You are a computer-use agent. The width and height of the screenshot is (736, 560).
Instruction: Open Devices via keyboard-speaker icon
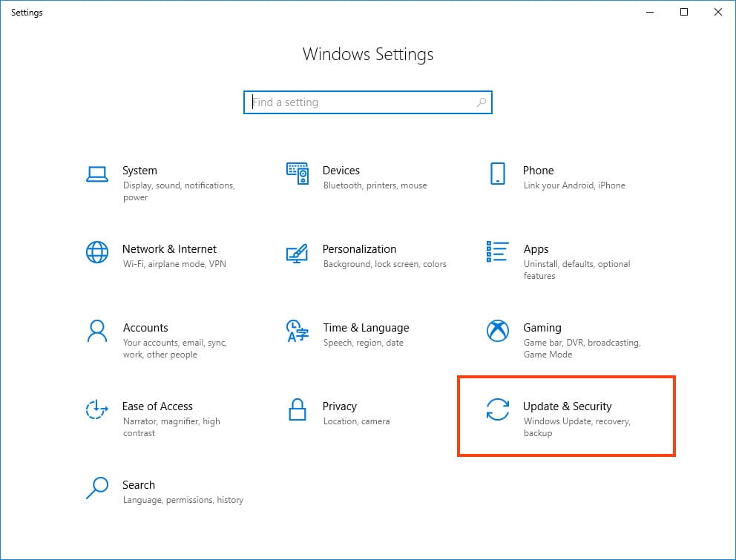[x=297, y=174]
